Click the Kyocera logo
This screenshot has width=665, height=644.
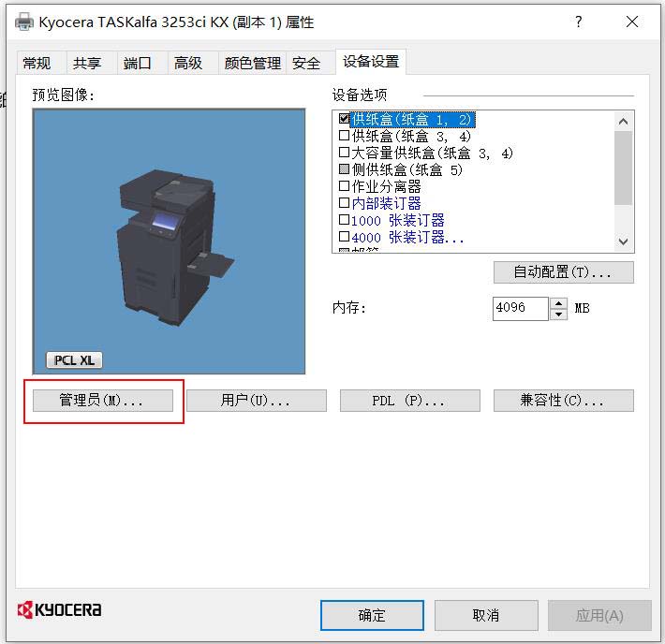coord(60,610)
